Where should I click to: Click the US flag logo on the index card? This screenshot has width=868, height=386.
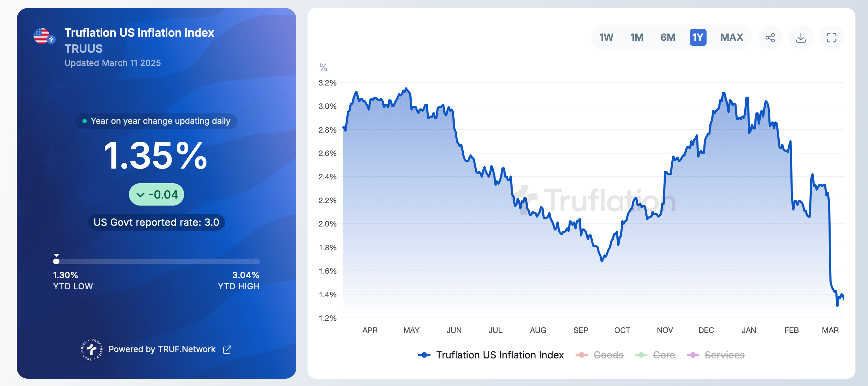click(43, 35)
